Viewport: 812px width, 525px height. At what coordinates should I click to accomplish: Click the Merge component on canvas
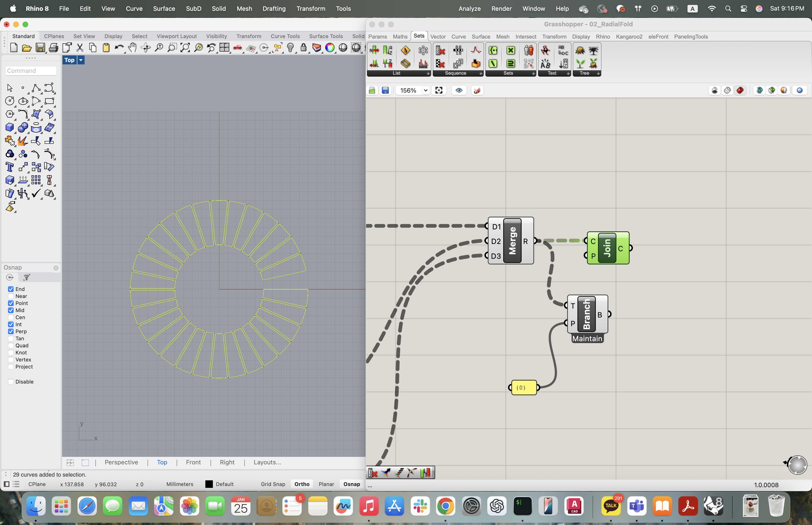tap(512, 241)
